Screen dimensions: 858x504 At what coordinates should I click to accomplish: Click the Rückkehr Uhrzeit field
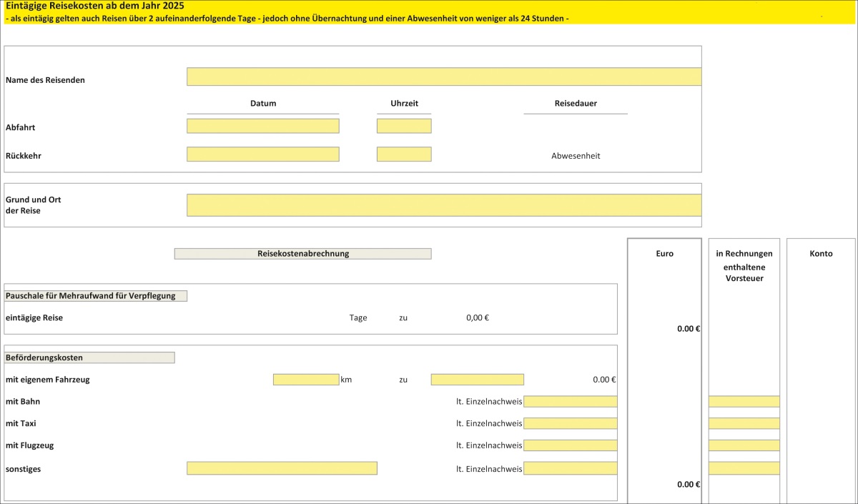[404, 154]
